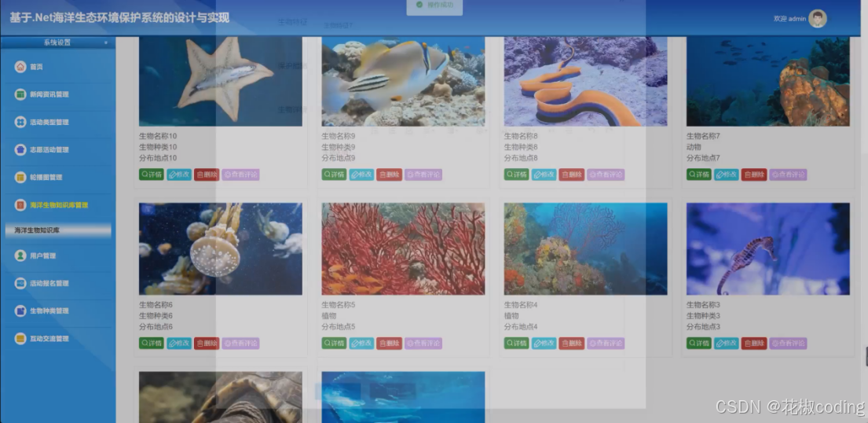This screenshot has height=423, width=868.
Task: View 详情 for 生物名称5
Action: pos(334,343)
